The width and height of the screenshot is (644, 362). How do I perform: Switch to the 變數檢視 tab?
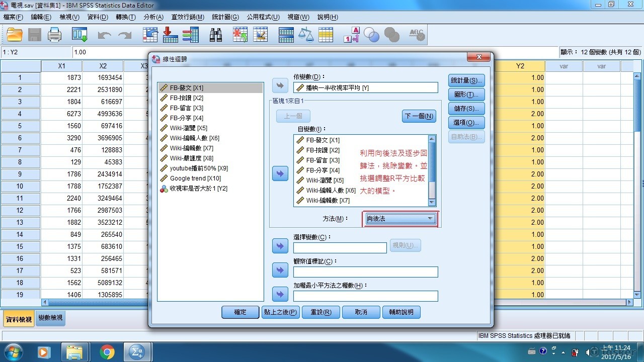click(50, 318)
